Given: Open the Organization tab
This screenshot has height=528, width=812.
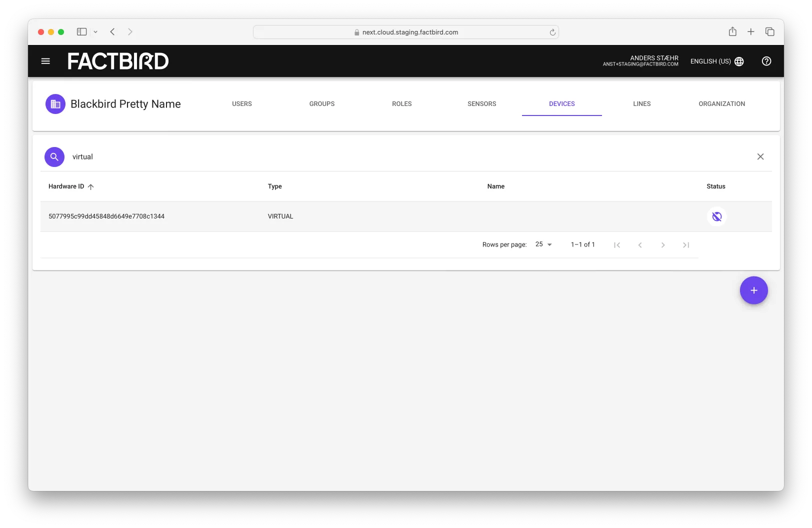Looking at the screenshot, I should pyautogui.click(x=722, y=104).
